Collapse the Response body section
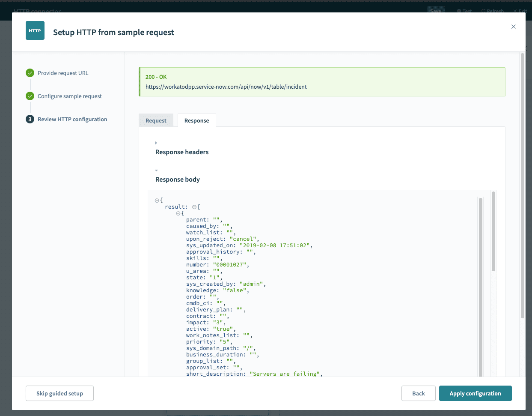The width and height of the screenshot is (532, 416). [x=156, y=170]
